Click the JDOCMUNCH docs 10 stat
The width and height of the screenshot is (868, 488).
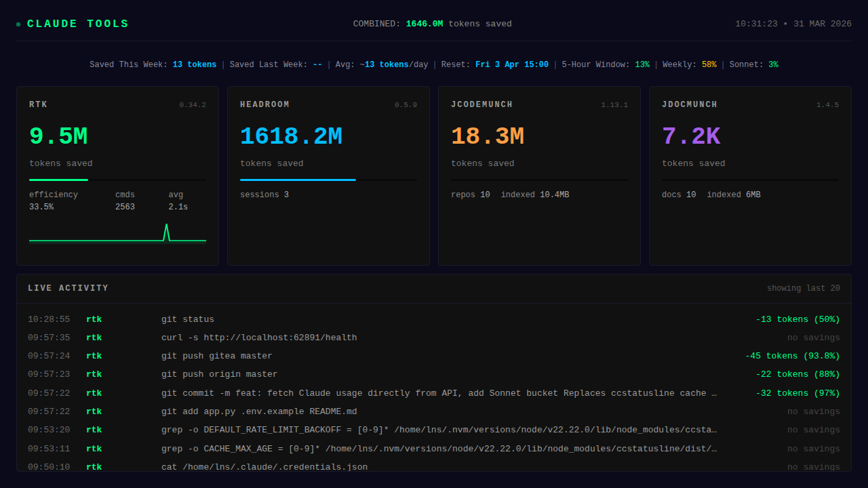click(x=679, y=195)
